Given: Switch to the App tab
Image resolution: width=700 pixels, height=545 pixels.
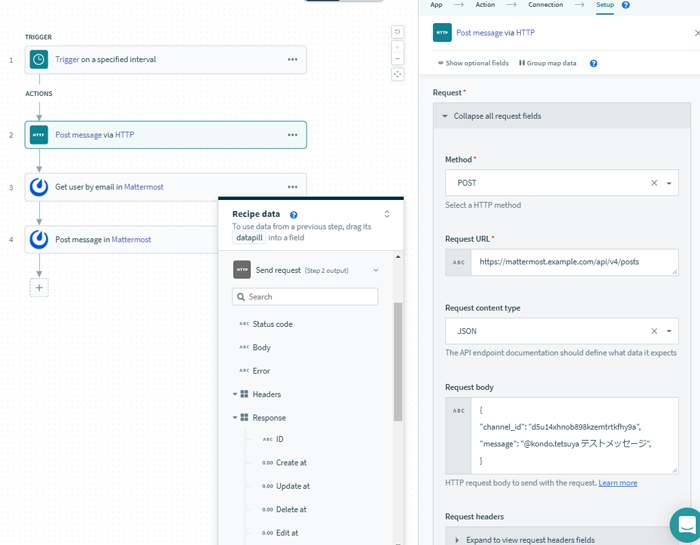Looking at the screenshot, I should click(436, 5).
